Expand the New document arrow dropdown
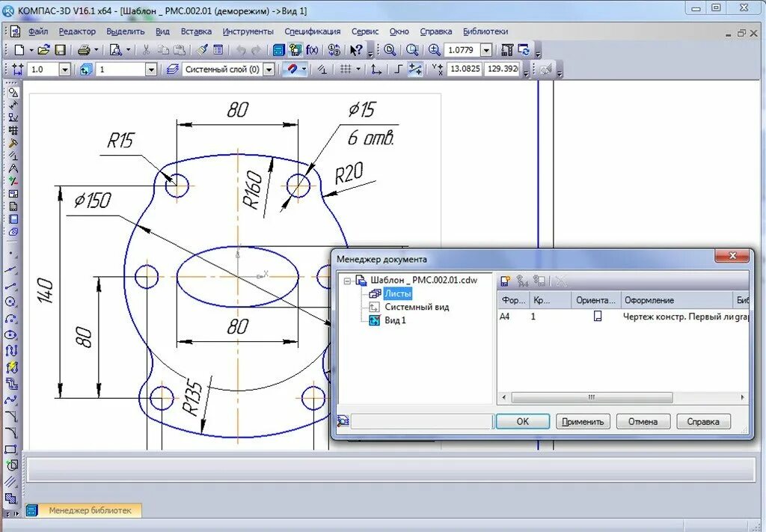 click(x=31, y=50)
